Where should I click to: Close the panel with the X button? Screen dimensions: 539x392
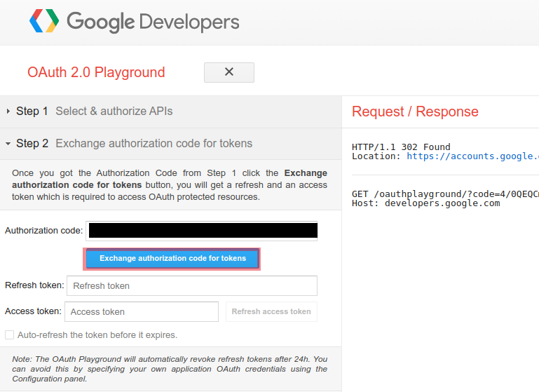click(x=229, y=72)
